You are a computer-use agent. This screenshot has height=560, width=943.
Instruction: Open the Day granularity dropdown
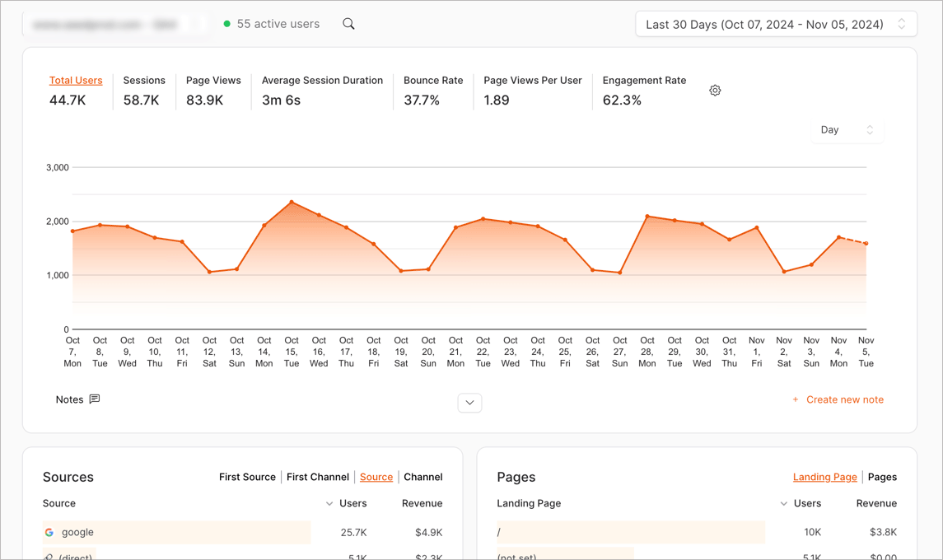click(847, 129)
